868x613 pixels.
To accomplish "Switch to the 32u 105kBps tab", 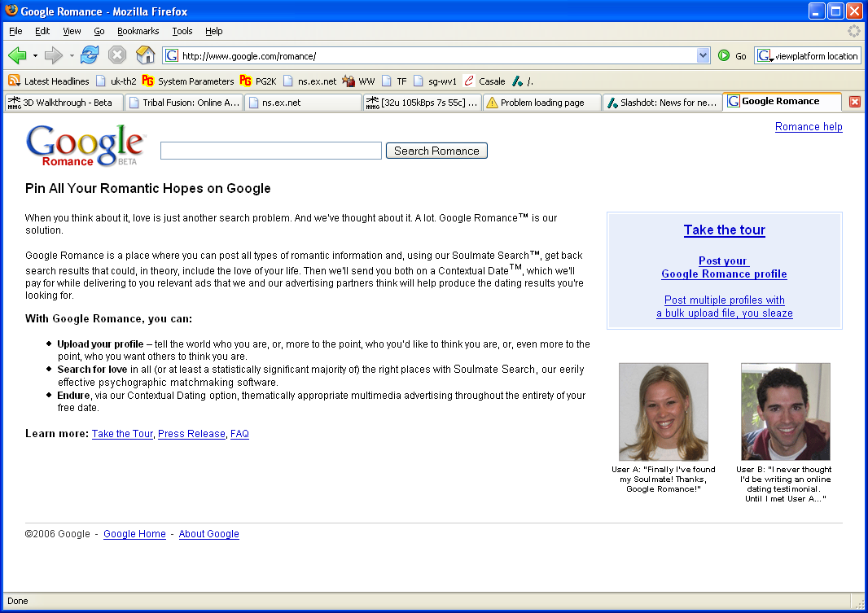I will point(423,103).
